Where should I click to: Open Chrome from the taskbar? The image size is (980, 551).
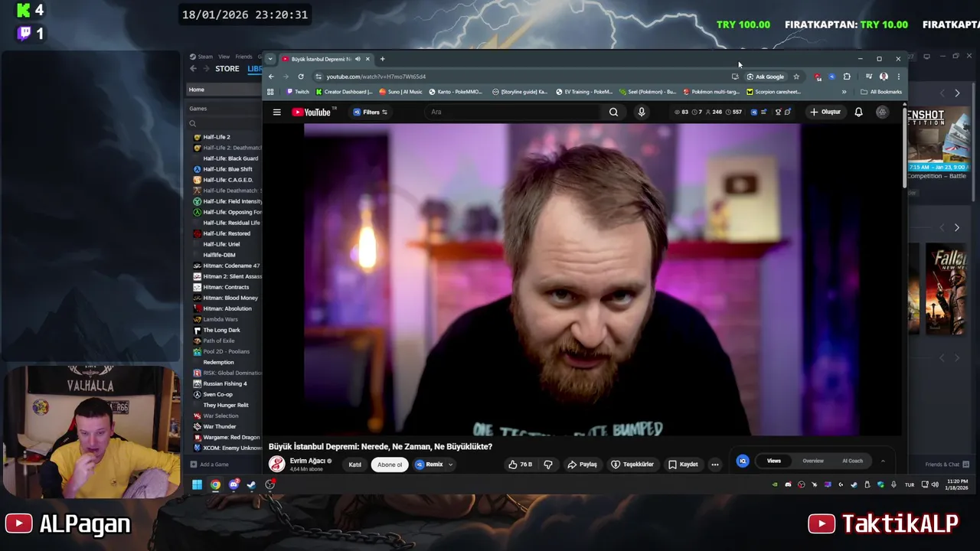point(215,484)
